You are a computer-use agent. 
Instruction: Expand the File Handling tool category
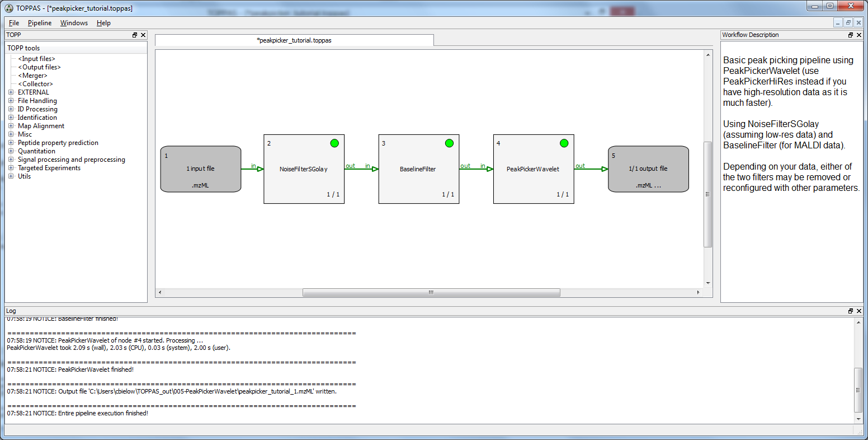[11, 101]
